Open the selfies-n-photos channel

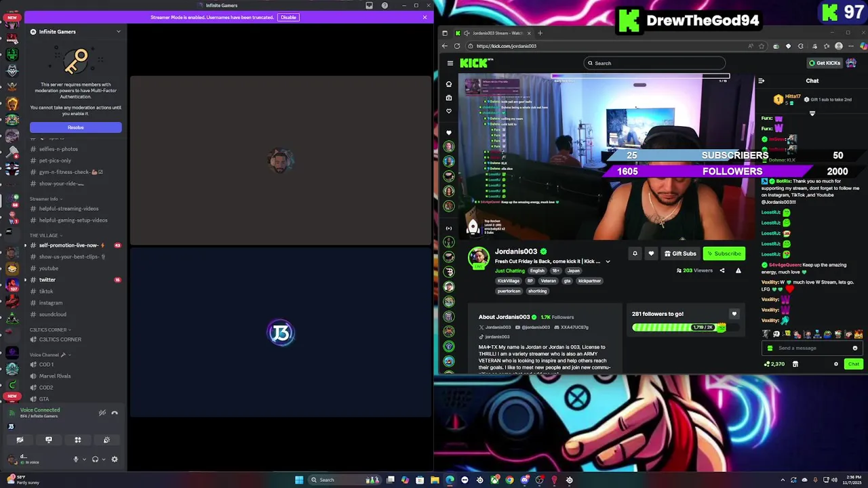click(58, 149)
